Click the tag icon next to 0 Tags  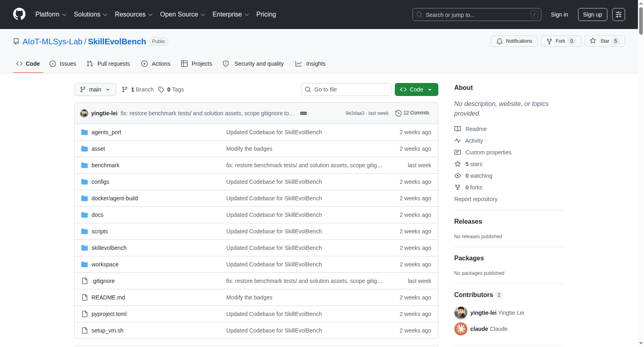(161, 89)
